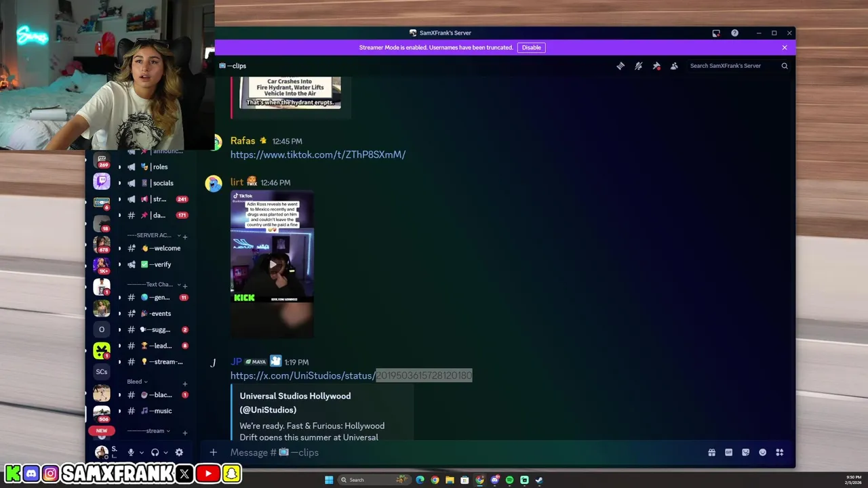Expand threads arrow beside welcome channel
The height and width of the screenshot is (488, 868).
pos(120,248)
